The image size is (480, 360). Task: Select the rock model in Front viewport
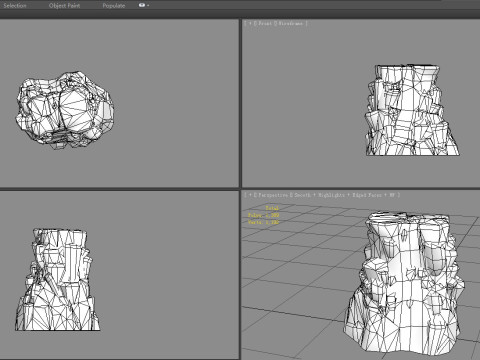coord(412,110)
